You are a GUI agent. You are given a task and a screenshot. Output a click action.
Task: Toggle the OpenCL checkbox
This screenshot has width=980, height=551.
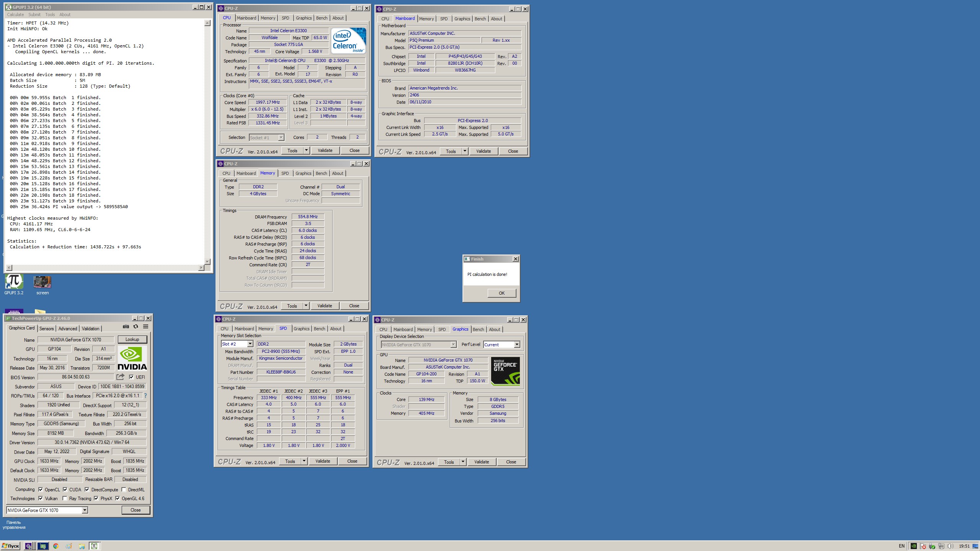tap(41, 489)
